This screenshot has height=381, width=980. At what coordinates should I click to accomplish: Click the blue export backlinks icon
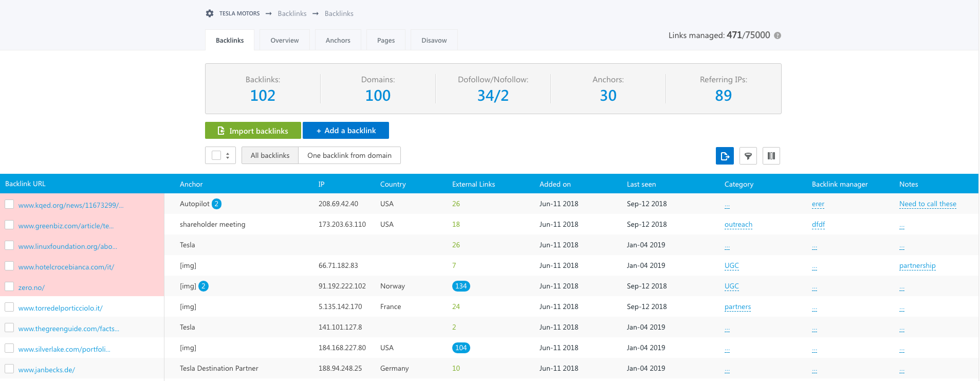[725, 156]
